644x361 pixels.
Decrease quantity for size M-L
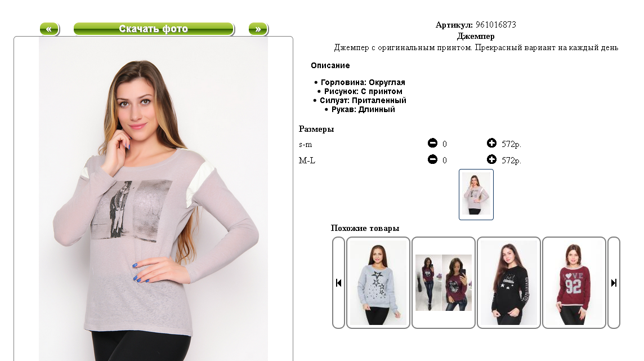432,159
